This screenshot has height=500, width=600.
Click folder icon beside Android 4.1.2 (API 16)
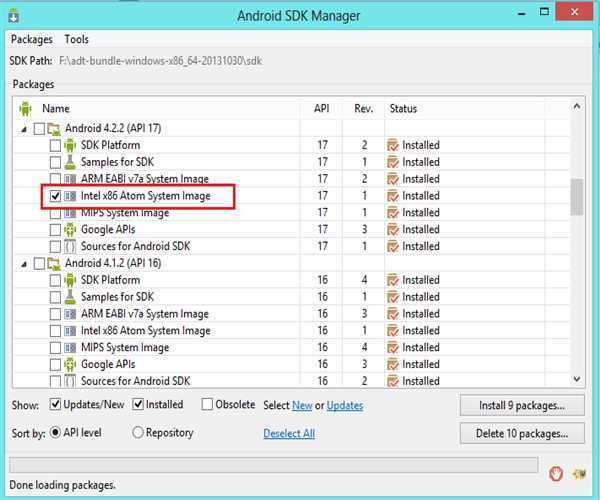pyautogui.click(x=54, y=264)
